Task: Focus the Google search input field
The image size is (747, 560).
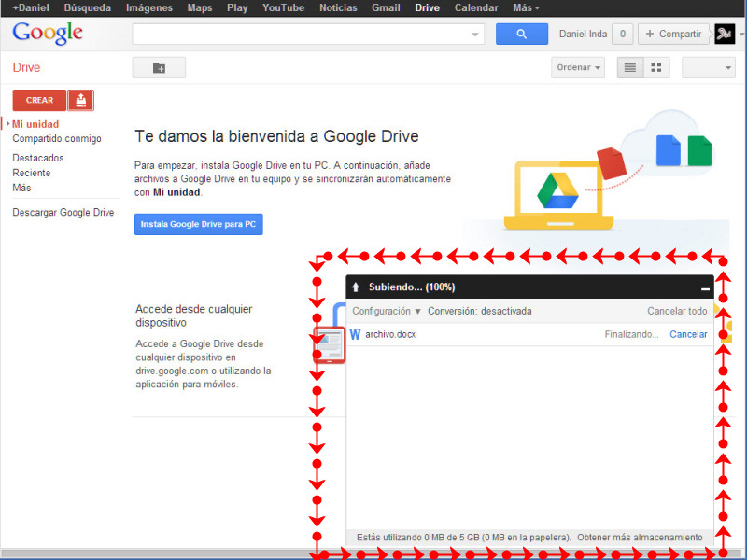Action: (x=301, y=34)
